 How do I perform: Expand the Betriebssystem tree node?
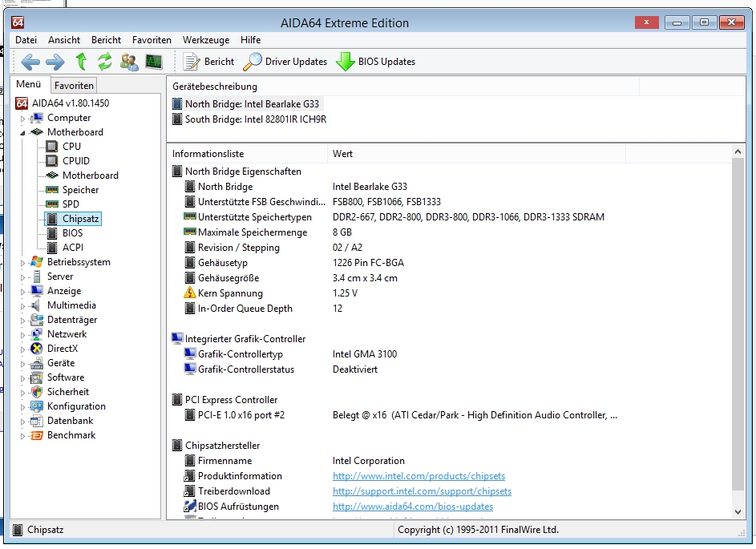pos(22,263)
